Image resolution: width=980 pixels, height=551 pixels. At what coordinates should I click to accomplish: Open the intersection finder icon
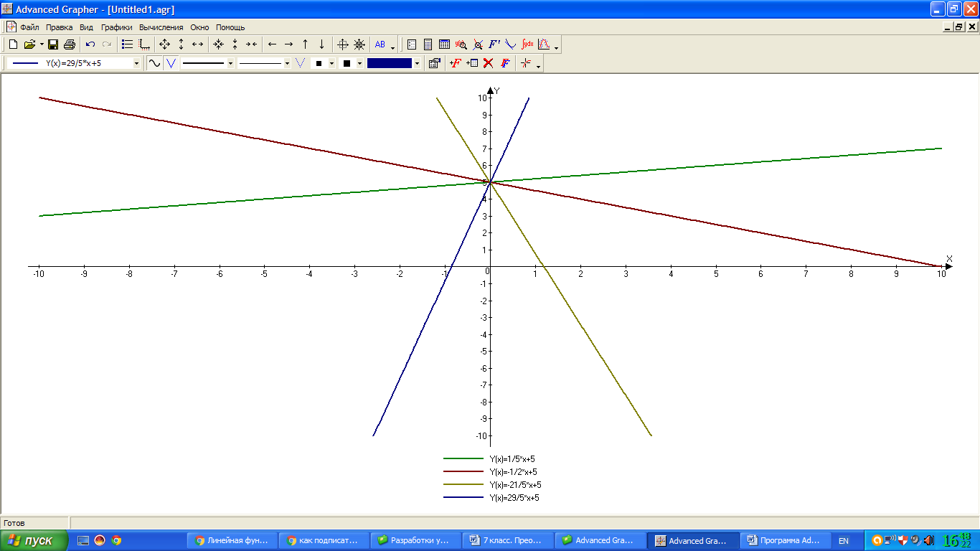(x=478, y=44)
